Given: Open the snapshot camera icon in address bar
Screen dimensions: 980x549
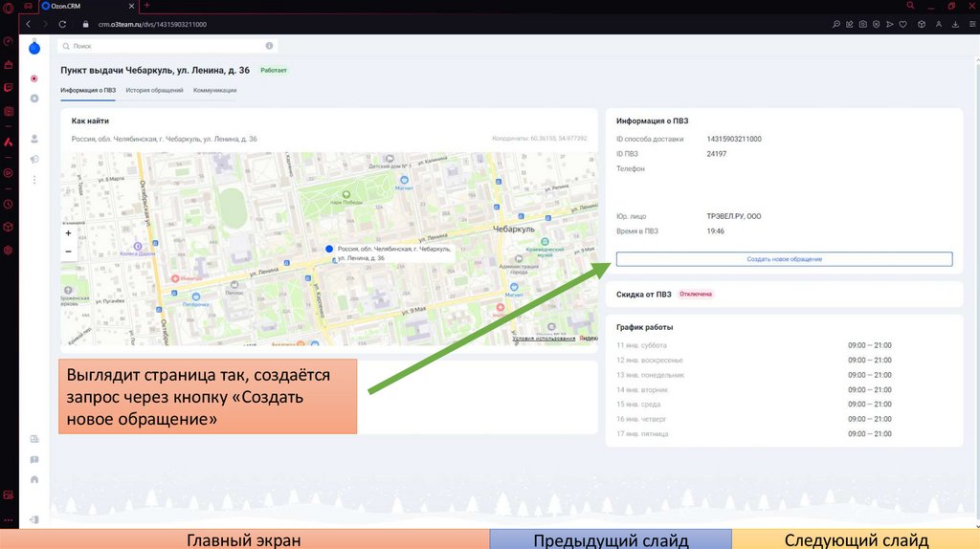Looking at the screenshot, I should [862, 24].
